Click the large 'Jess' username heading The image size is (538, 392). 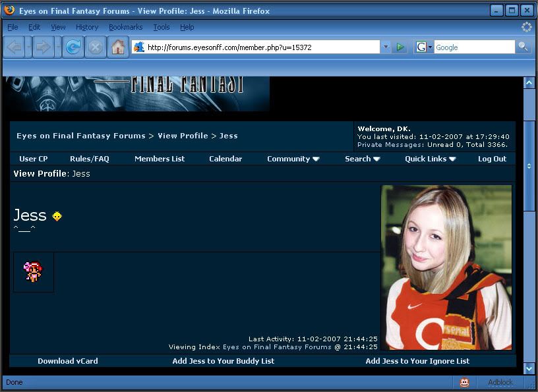tap(30, 215)
